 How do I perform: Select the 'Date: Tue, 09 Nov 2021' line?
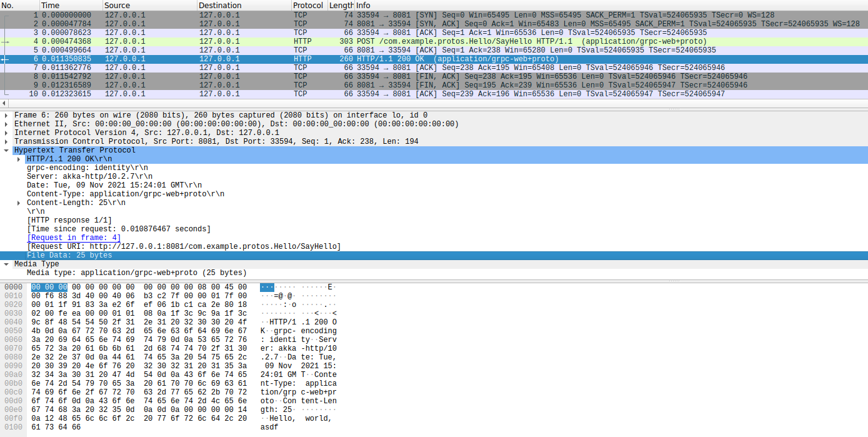[x=114, y=185]
